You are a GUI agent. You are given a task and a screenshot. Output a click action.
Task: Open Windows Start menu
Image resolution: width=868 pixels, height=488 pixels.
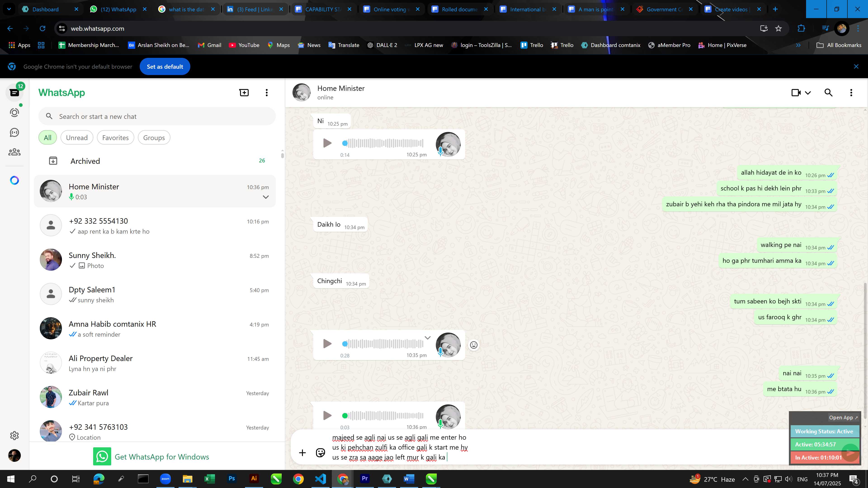[11, 479]
